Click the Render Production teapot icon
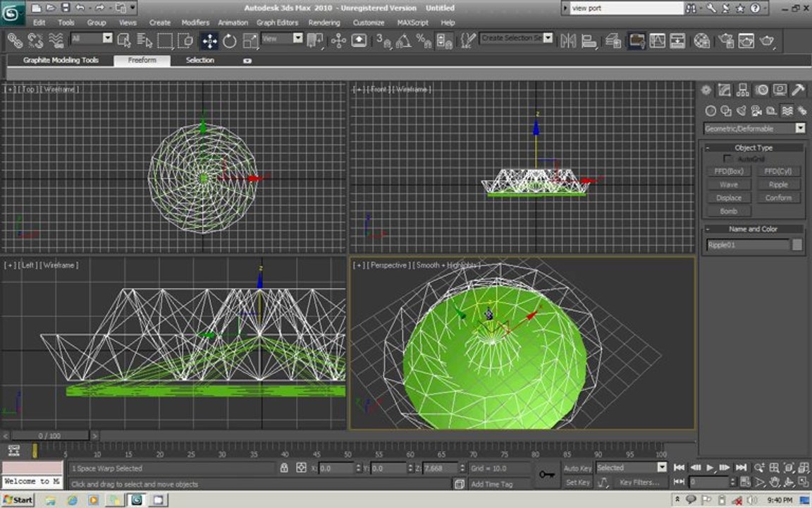Image resolution: width=812 pixels, height=508 pixels. point(767,40)
